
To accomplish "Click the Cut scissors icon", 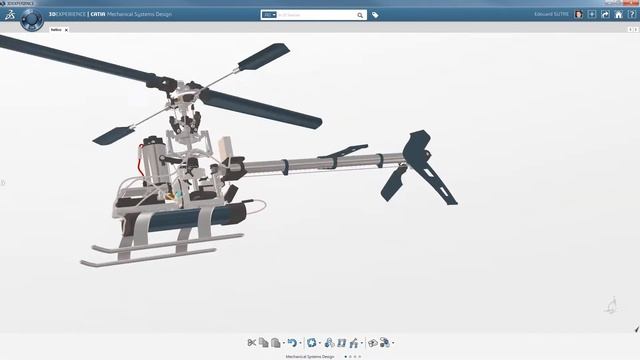I will point(252,343).
